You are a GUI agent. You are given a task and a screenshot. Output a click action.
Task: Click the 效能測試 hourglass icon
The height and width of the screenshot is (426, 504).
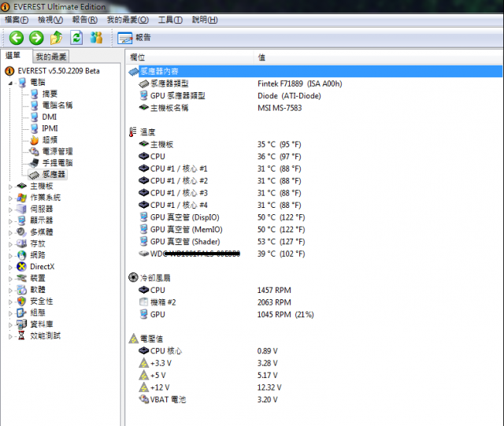[21, 335]
